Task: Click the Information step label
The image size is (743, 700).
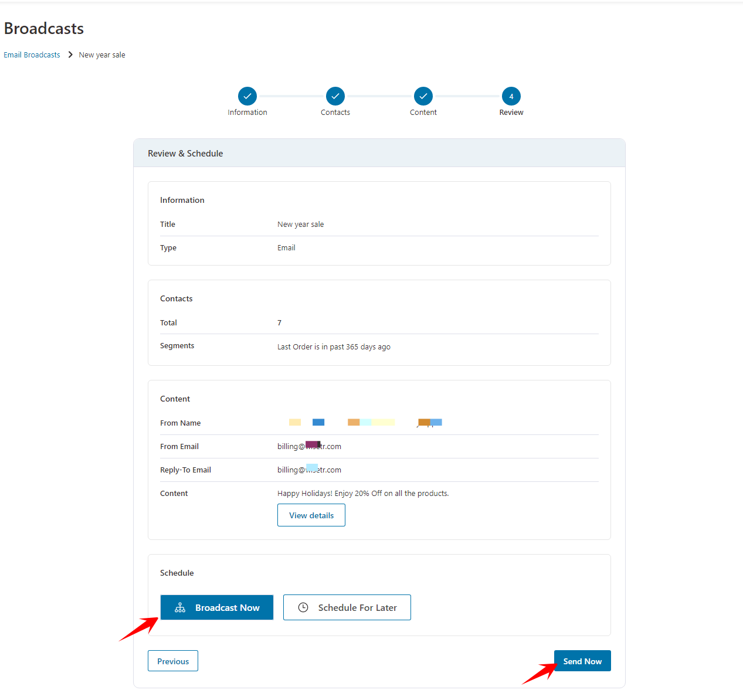Action: coord(247,113)
